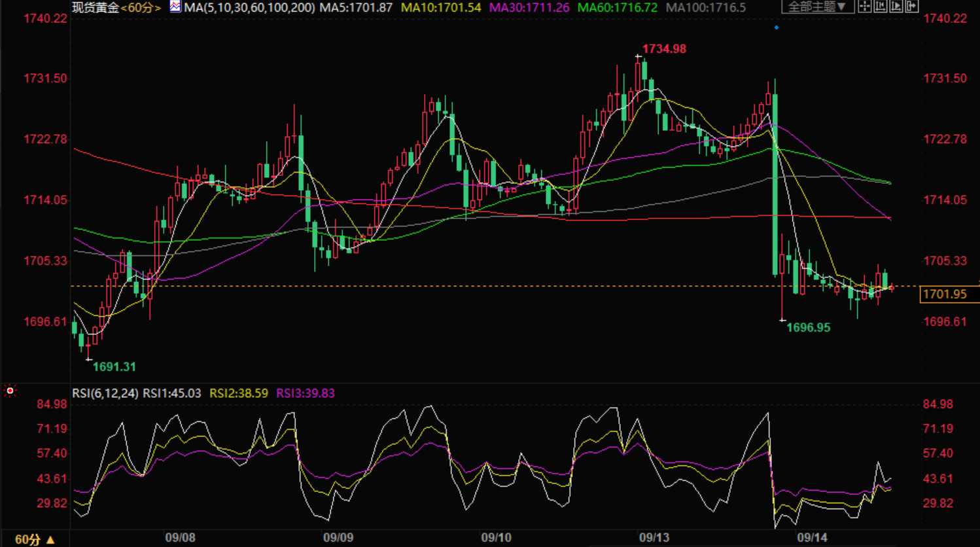
Task: Click the 09/09 date on time axis
Action: [338, 538]
